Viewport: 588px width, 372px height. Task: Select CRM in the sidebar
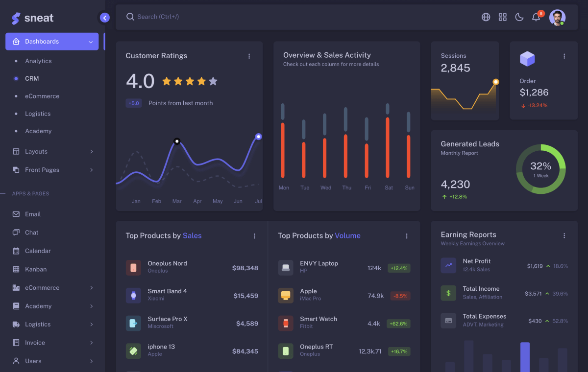[32, 78]
